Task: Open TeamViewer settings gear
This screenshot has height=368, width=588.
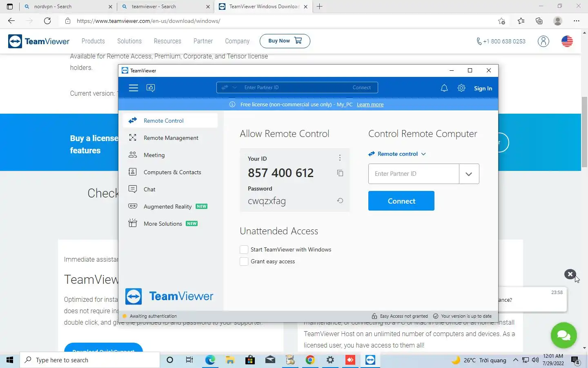Action: 461,88
